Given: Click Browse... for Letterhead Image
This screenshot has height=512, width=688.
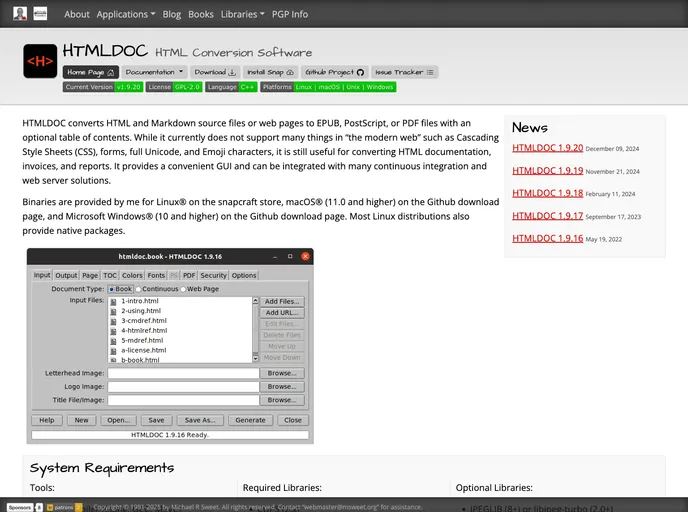Looking at the screenshot, I should click(x=282, y=373).
